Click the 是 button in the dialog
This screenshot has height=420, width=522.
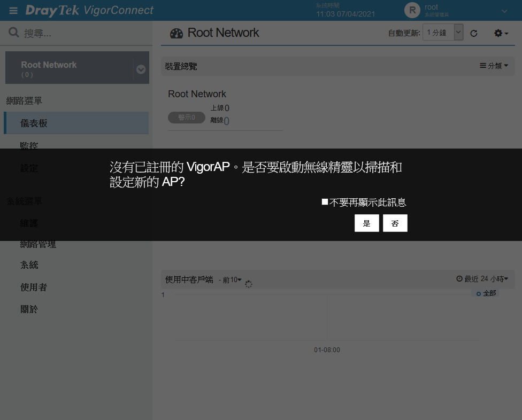pos(366,223)
